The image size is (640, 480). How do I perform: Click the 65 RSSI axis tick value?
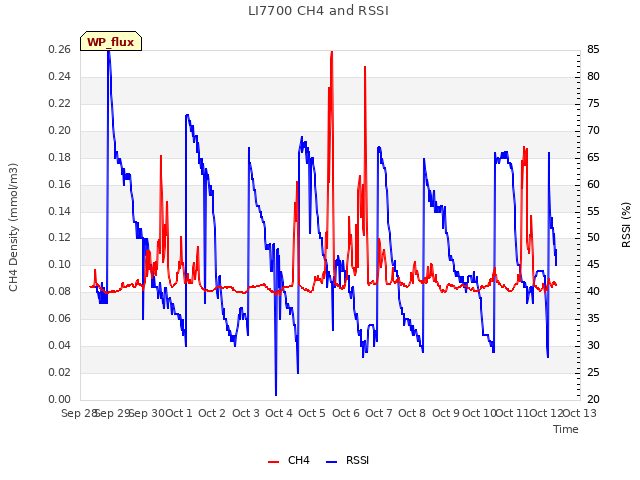pyautogui.click(x=593, y=157)
